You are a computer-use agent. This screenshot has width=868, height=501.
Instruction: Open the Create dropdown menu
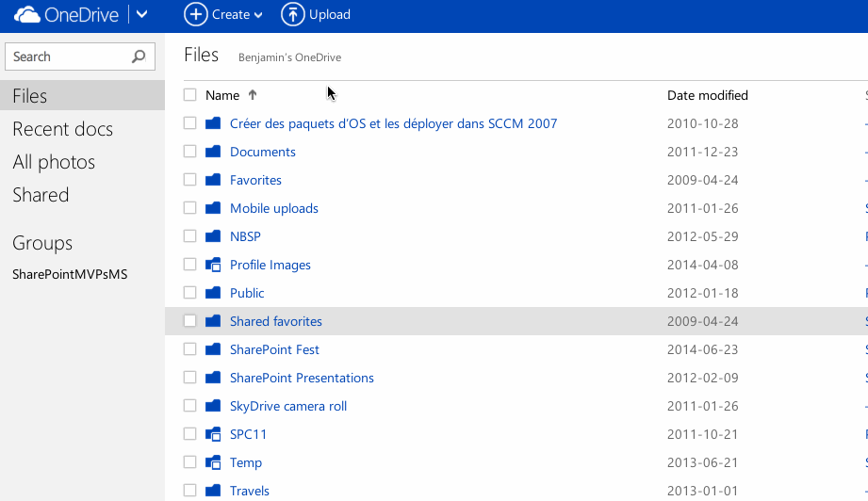223,14
